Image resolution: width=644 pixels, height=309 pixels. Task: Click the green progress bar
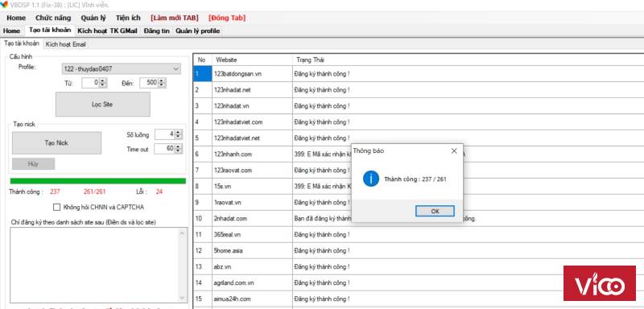(97, 181)
